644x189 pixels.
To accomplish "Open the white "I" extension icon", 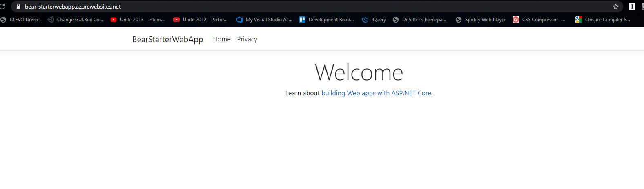I will click(x=632, y=7).
